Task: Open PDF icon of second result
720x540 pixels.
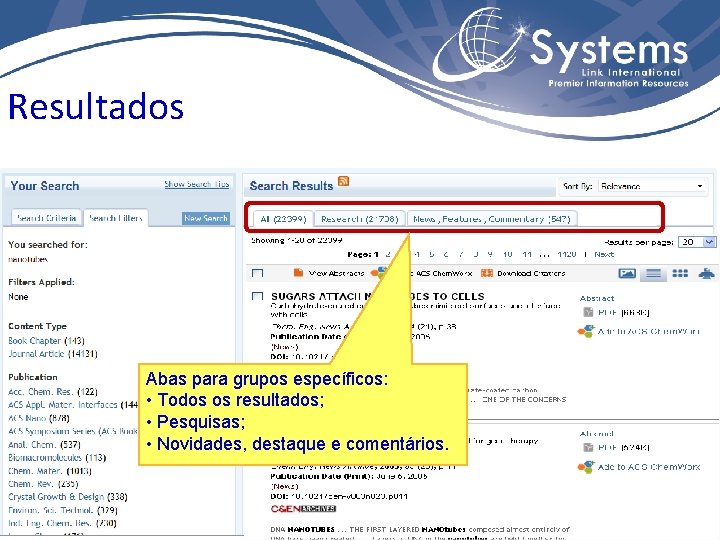Action: [588, 447]
